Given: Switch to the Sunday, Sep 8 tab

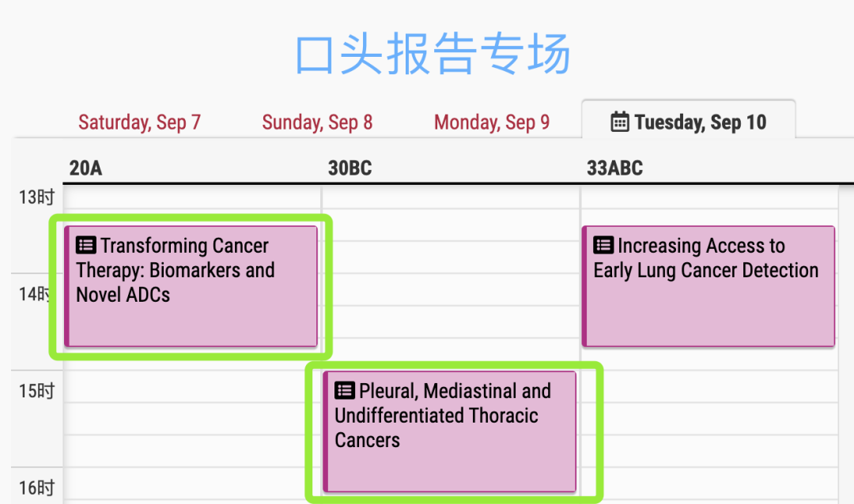Looking at the screenshot, I should [x=317, y=122].
